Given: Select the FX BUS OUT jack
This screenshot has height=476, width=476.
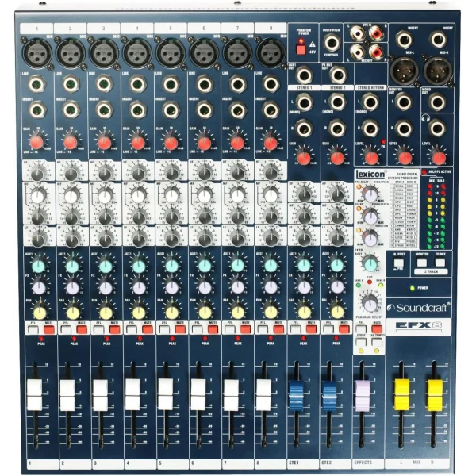Looking at the screenshot, I should [x=338, y=75].
